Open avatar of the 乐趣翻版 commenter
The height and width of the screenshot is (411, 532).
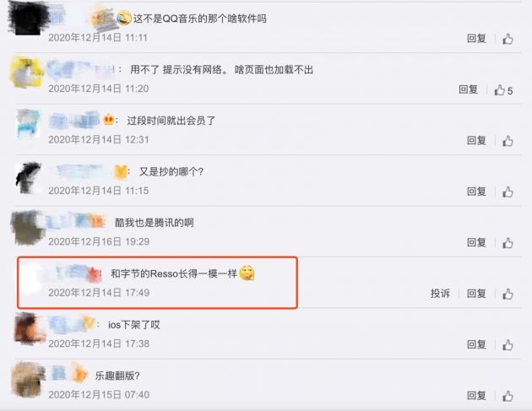(x=28, y=379)
